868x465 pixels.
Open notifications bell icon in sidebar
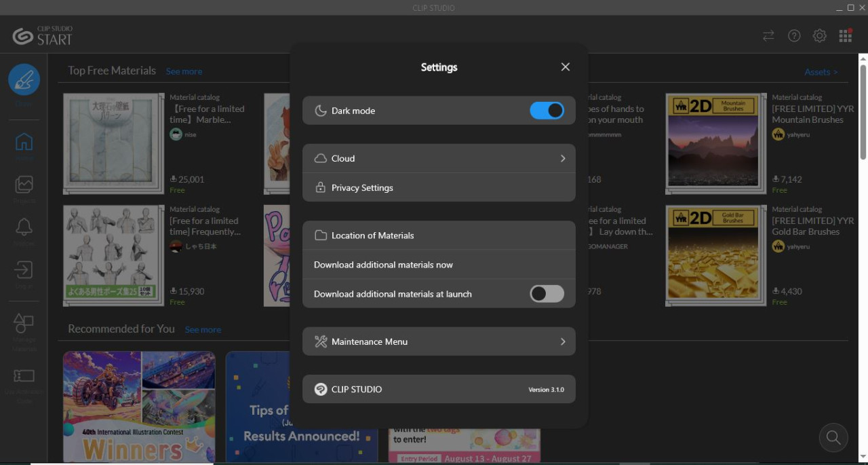click(24, 227)
